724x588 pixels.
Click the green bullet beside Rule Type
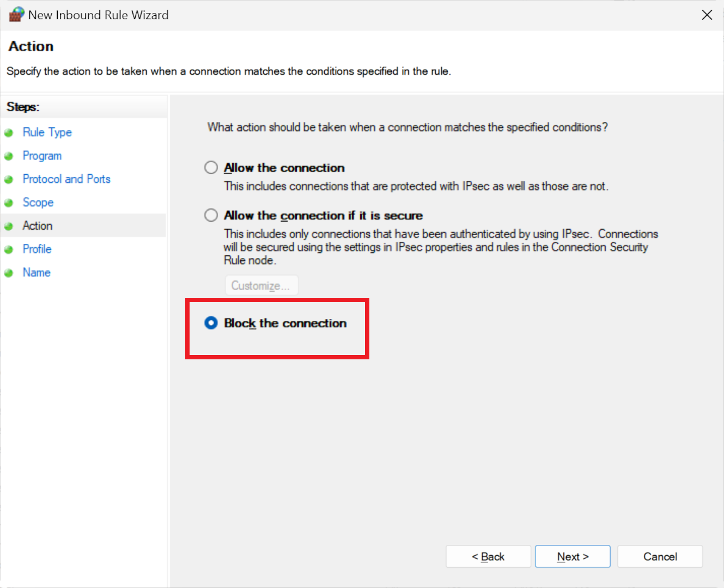click(9, 133)
